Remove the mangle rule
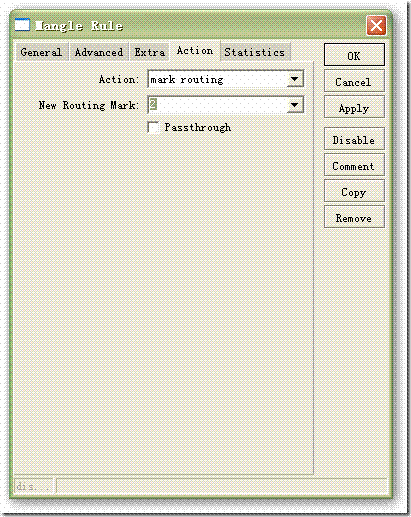Viewport: 411px width, 517px height. click(x=354, y=217)
